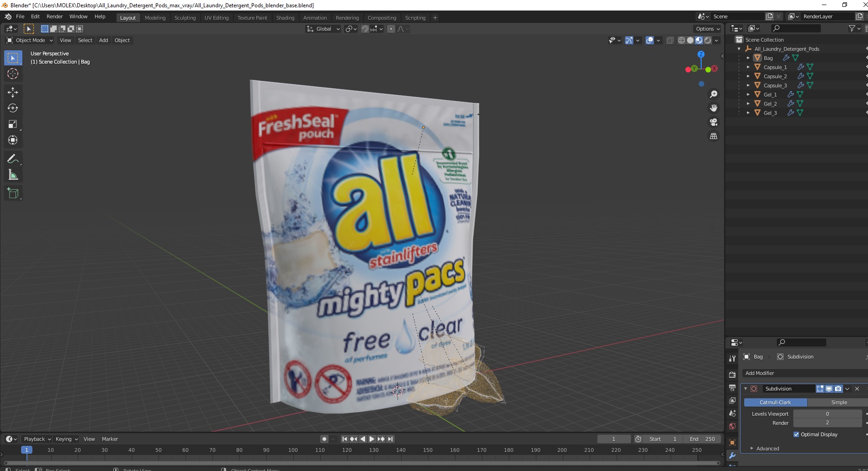Open the Output properties tab icon
This screenshot has height=471, width=868.
coord(732,388)
